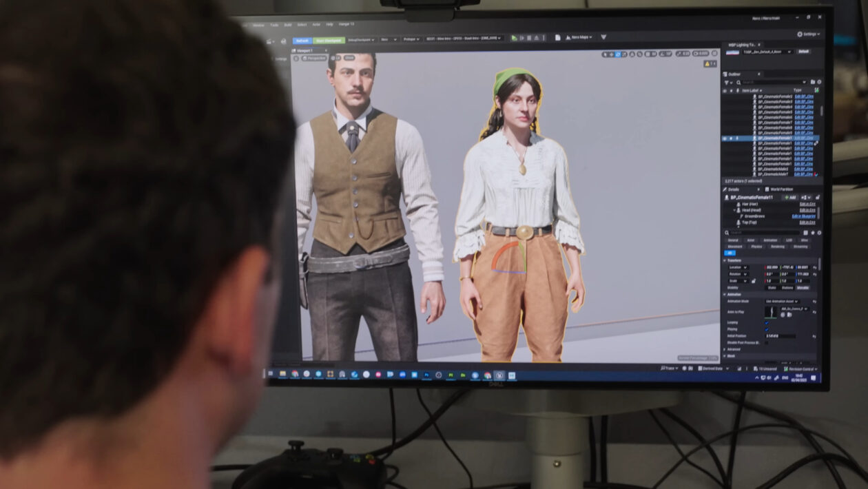
Task: Select BP_CinematicFemale2 in Outliner
Action: [x=775, y=96]
